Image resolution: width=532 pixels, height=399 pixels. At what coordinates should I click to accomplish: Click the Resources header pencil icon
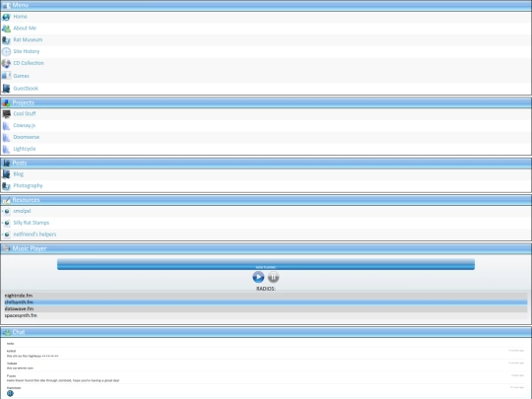coord(6,200)
